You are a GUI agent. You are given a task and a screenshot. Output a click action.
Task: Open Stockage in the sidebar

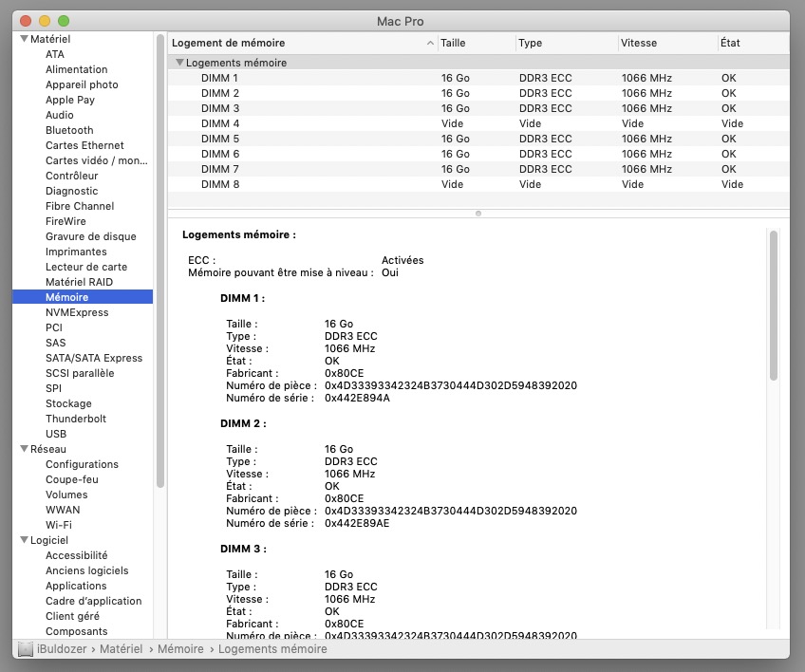(x=68, y=403)
